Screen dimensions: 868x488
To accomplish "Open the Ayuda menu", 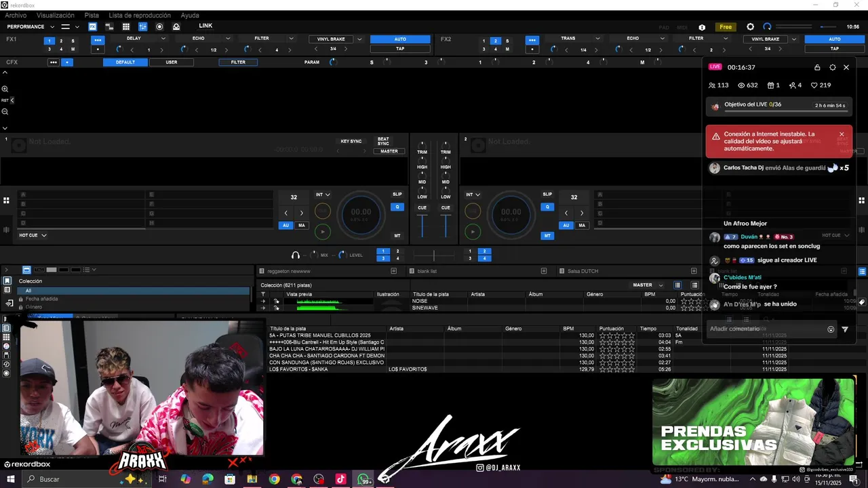I will (x=190, y=15).
